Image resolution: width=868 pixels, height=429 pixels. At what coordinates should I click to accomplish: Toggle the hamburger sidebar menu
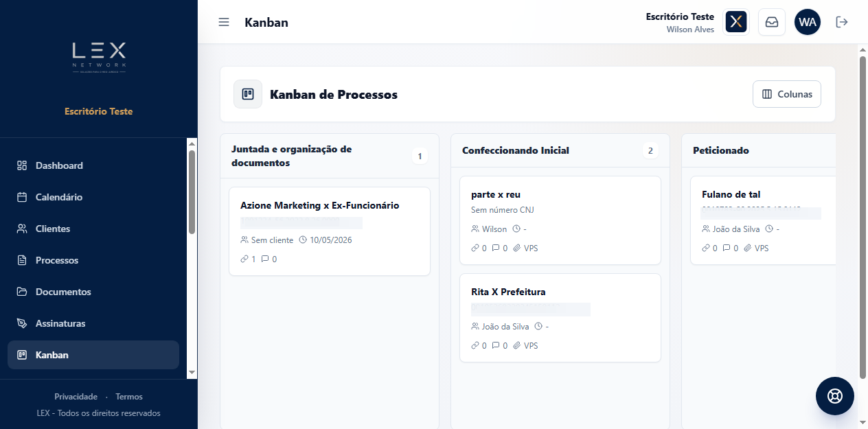click(x=224, y=22)
